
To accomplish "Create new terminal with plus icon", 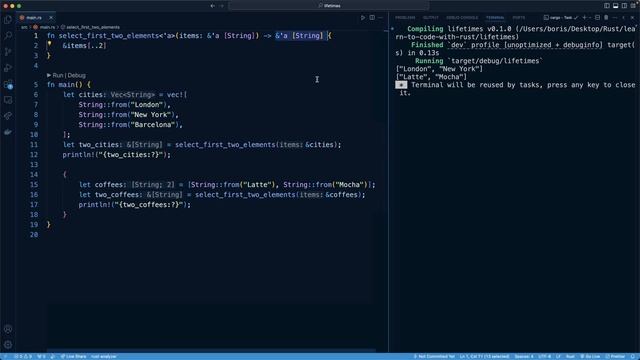I will pyautogui.click(x=584, y=18).
